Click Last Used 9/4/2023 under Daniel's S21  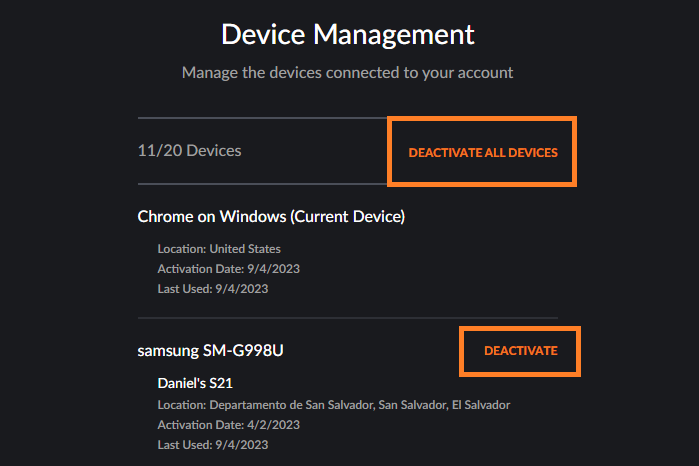click(213, 445)
